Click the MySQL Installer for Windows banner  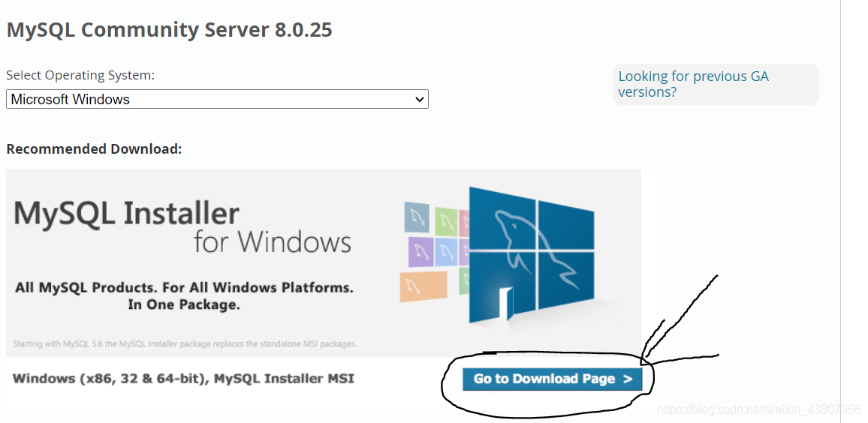pyautogui.click(x=324, y=263)
